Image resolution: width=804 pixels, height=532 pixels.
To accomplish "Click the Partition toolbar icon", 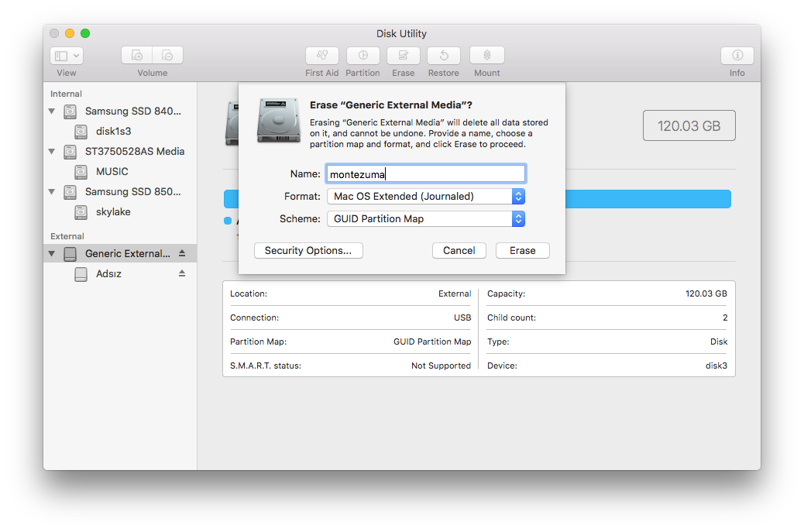I will click(x=362, y=56).
